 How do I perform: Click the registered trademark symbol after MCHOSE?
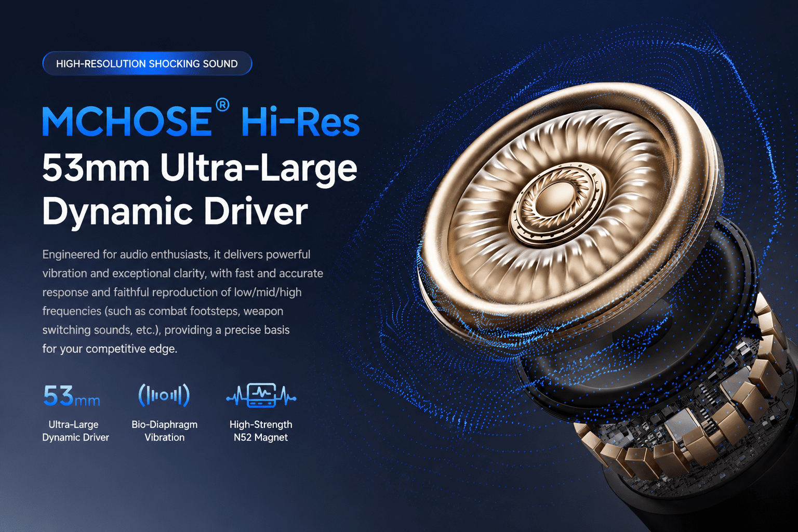point(222,105)
